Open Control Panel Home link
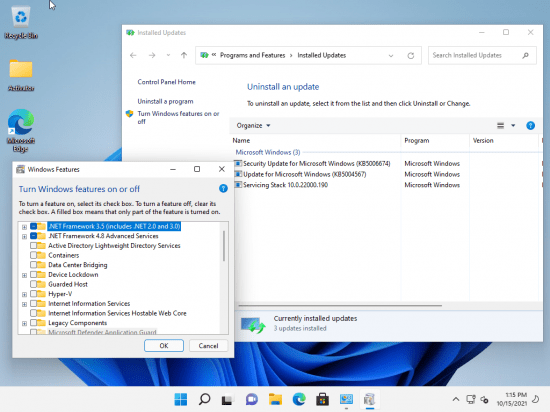550x412 pixels. click(x=166, y=82)
